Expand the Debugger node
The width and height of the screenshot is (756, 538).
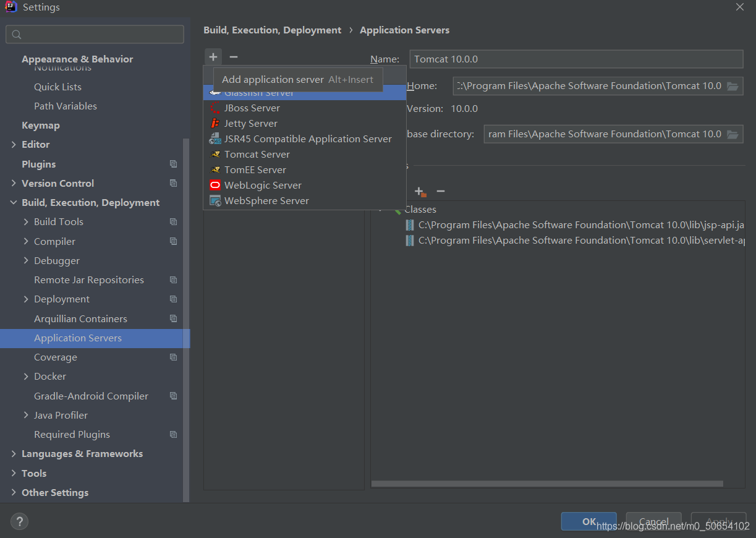pos(26,260)
